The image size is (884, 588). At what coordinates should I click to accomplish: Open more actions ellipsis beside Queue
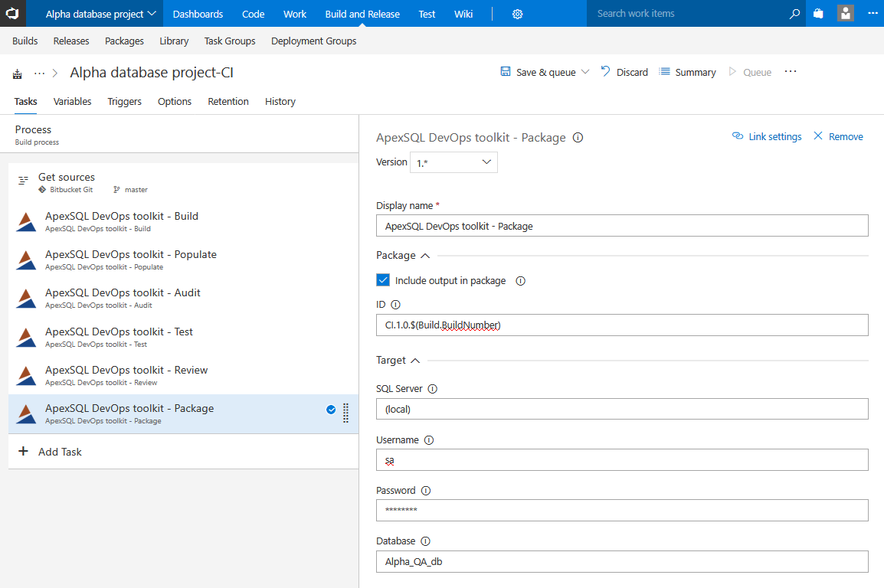[791, 71]
